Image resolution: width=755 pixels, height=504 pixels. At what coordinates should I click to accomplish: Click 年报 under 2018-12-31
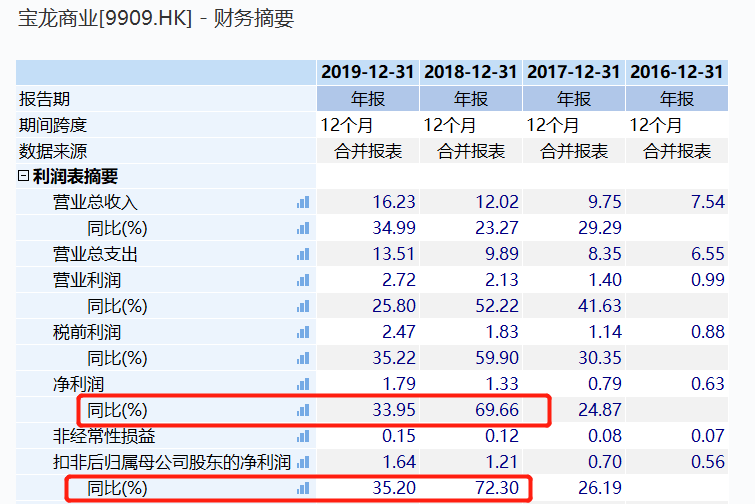click(471, 99)
